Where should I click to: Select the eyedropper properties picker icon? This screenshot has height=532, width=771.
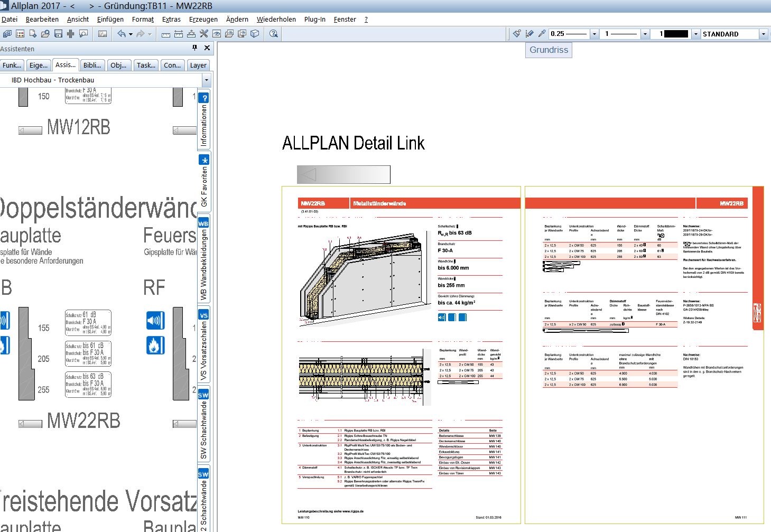pyautogui.click(x=542, y=34)
